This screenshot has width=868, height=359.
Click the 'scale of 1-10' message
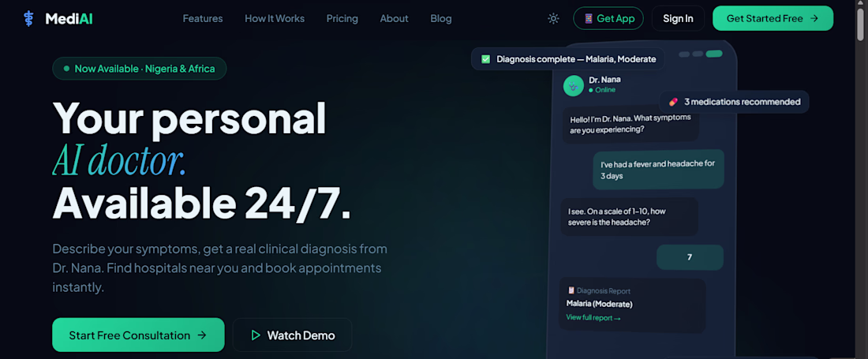(x=629, y=216)
